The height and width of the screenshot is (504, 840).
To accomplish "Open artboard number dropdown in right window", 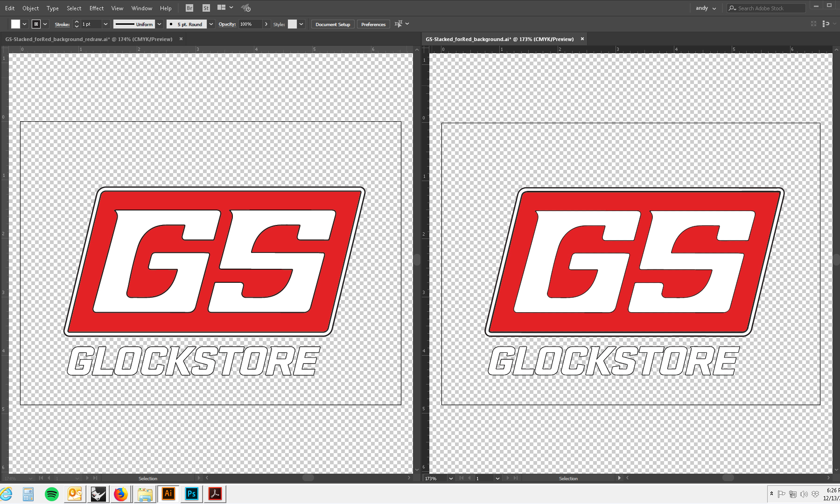I will [x=497, y=478].
